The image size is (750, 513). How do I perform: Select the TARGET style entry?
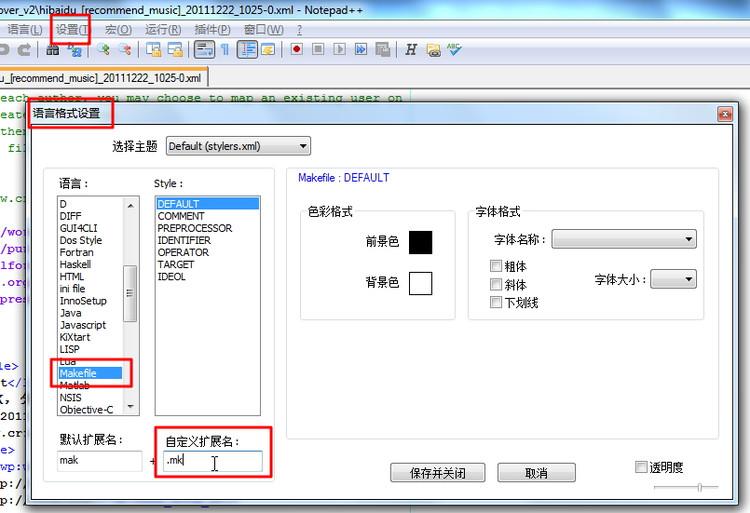click(x=208, y=264)
